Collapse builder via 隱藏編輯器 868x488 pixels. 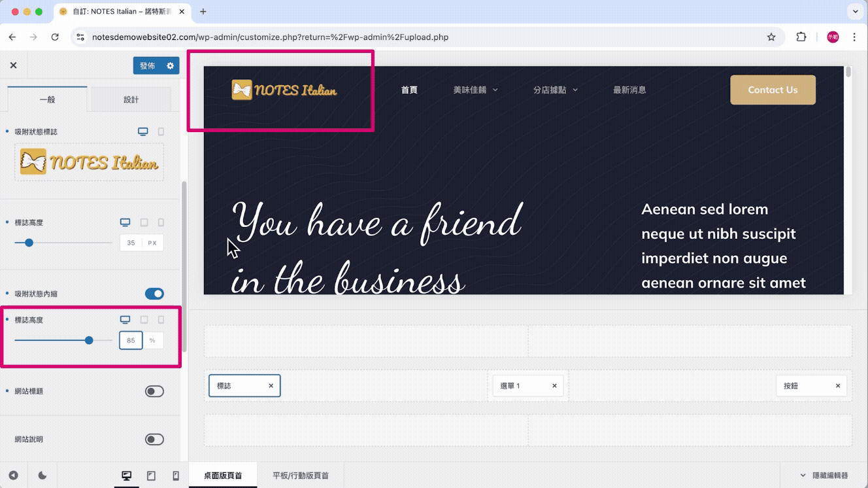tap(824, 476)
